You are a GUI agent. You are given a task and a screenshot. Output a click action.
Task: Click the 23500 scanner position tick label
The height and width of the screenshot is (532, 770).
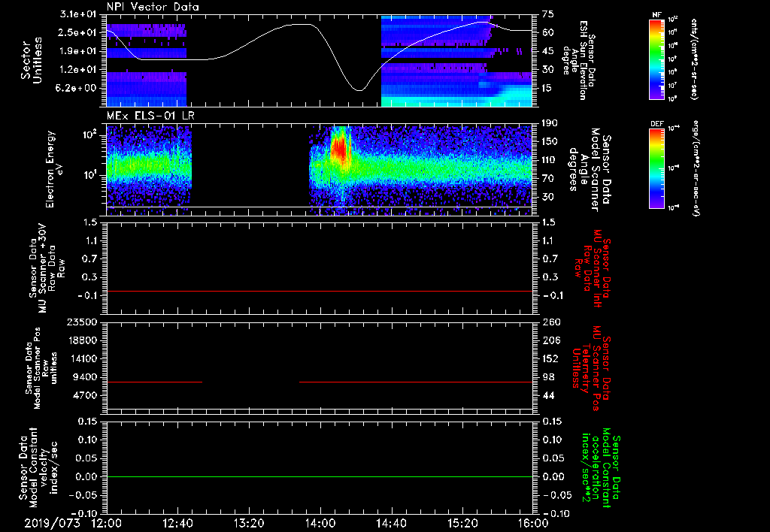coord(83,322)
